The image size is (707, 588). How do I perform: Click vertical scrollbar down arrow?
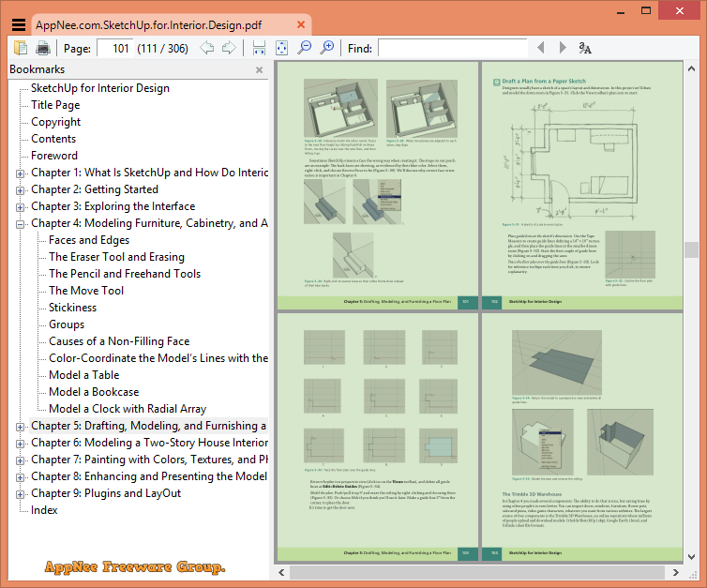point(691,557)
